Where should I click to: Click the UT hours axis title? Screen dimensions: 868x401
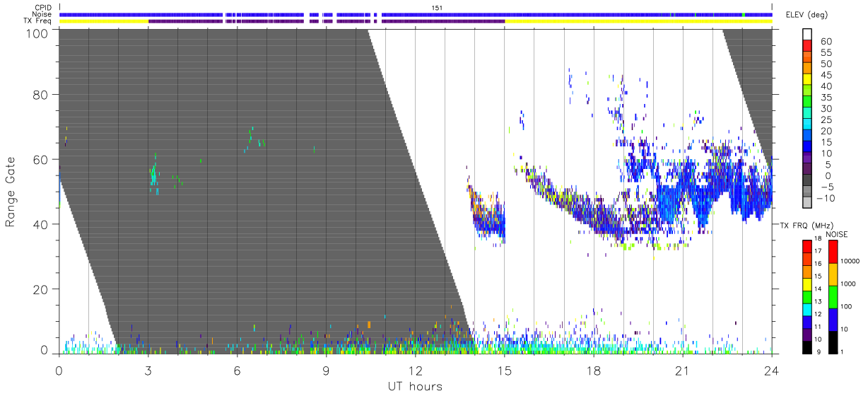(x=415, y=387)
